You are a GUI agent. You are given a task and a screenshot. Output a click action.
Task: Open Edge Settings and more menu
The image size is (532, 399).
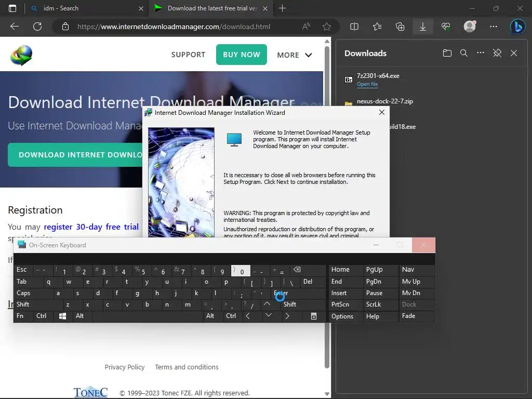pos(494,26)
